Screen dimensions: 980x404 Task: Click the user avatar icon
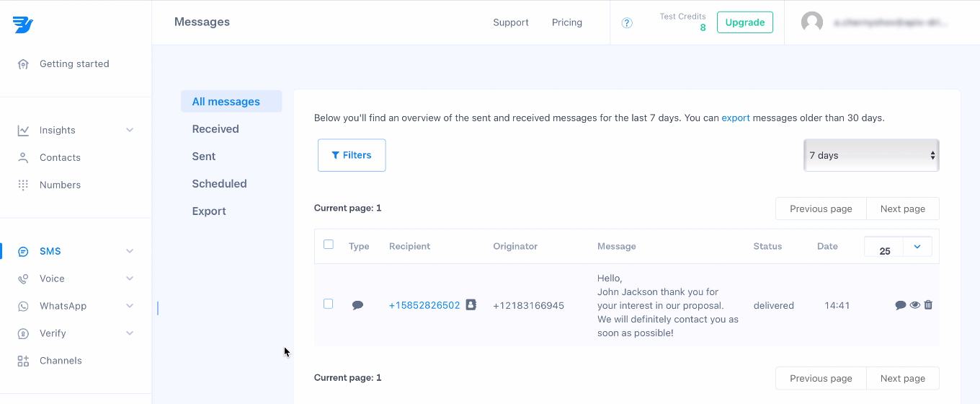point(812,22)
